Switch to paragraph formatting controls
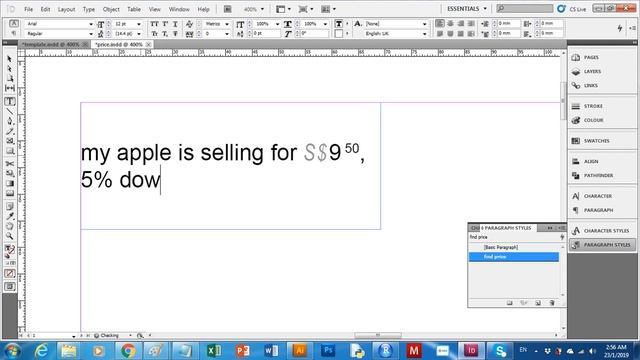Image resolution: width=640 pixels, height=360 pixels. 14,33
